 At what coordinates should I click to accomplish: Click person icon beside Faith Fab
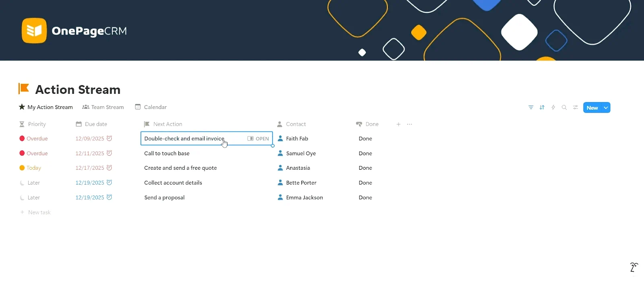281,138
